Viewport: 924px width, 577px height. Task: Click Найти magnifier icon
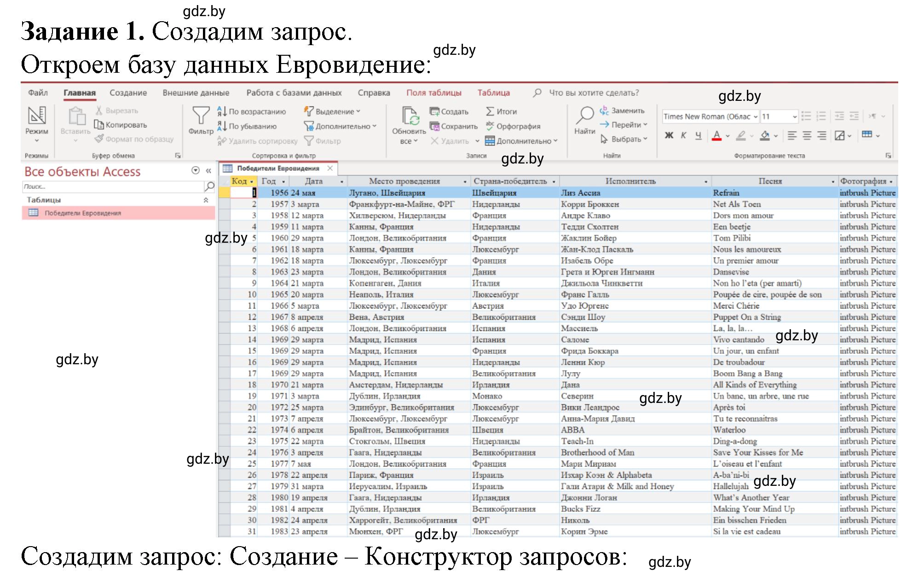(585, 116)
